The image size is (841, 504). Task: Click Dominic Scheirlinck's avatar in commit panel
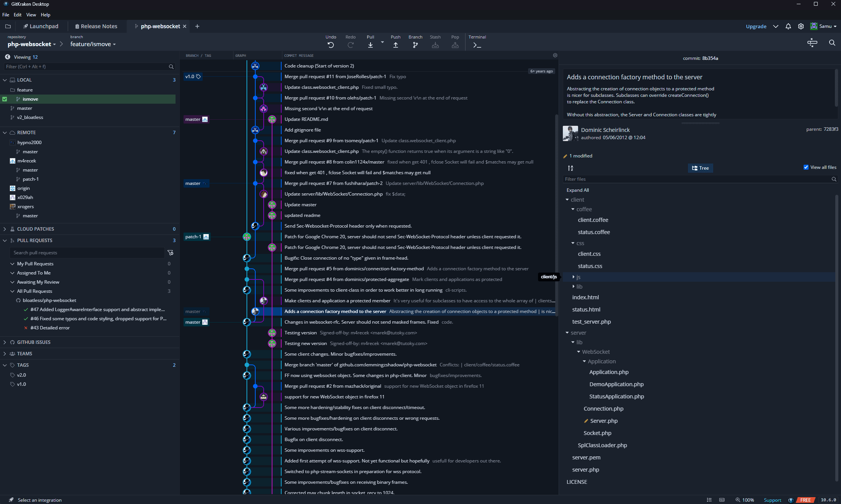[x=570, y=133]
